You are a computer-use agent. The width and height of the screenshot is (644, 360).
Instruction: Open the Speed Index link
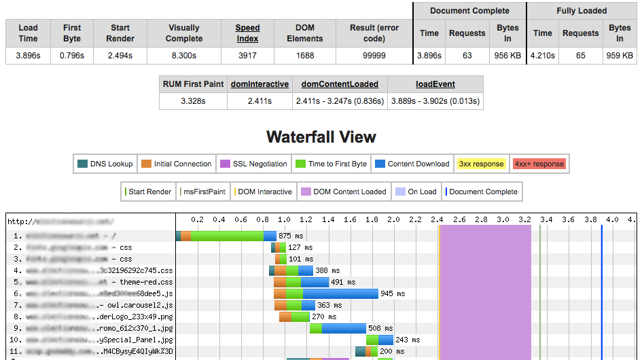point(247,33)
